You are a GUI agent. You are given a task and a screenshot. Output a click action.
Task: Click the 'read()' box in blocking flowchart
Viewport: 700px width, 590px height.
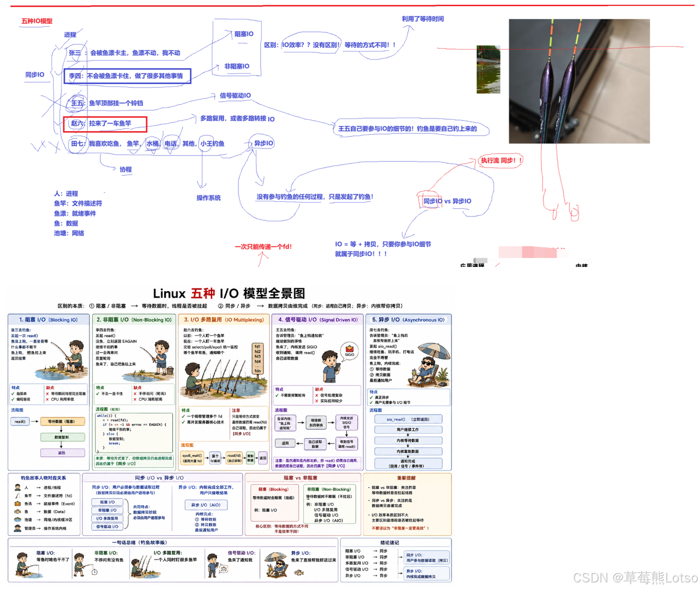point(20,422)
